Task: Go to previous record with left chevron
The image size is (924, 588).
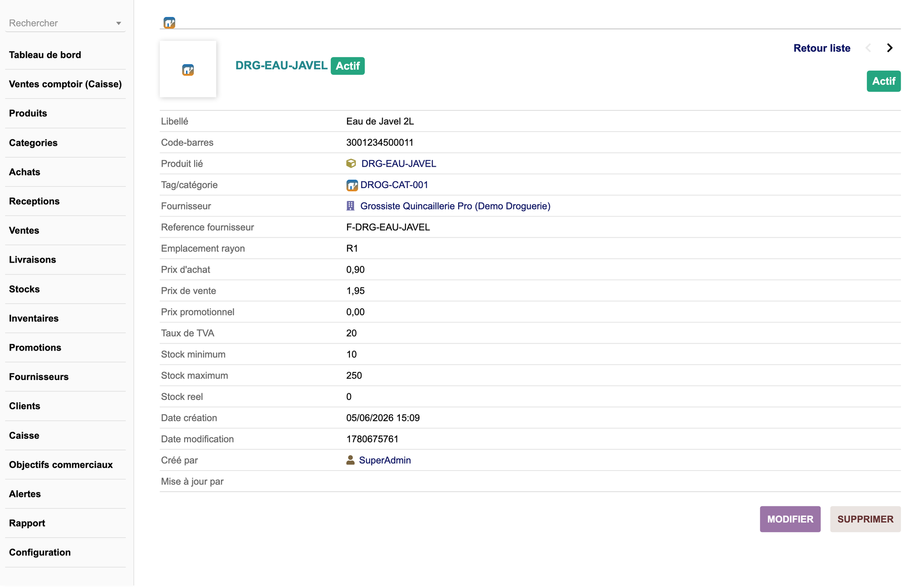Action: (x=868, y=48)
